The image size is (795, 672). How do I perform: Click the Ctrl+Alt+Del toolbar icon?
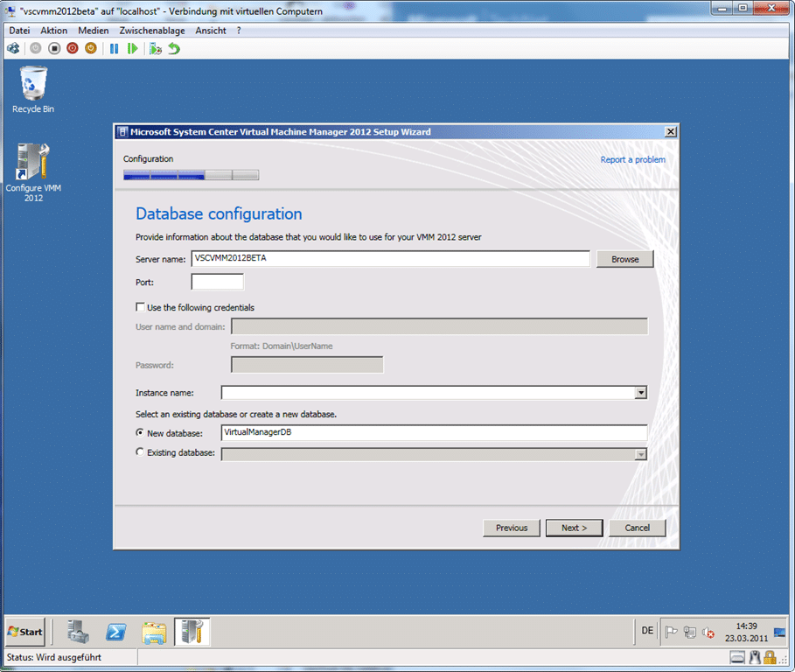13,49
